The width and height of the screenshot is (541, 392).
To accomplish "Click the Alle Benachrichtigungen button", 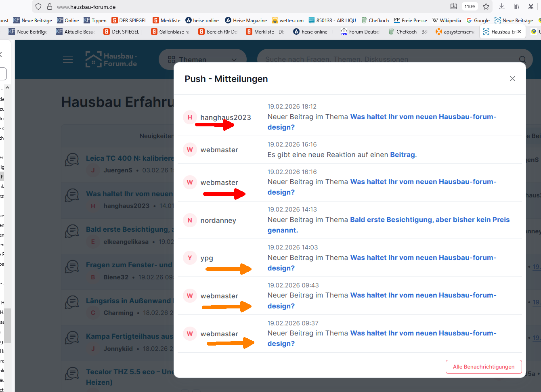I will 484,367.
